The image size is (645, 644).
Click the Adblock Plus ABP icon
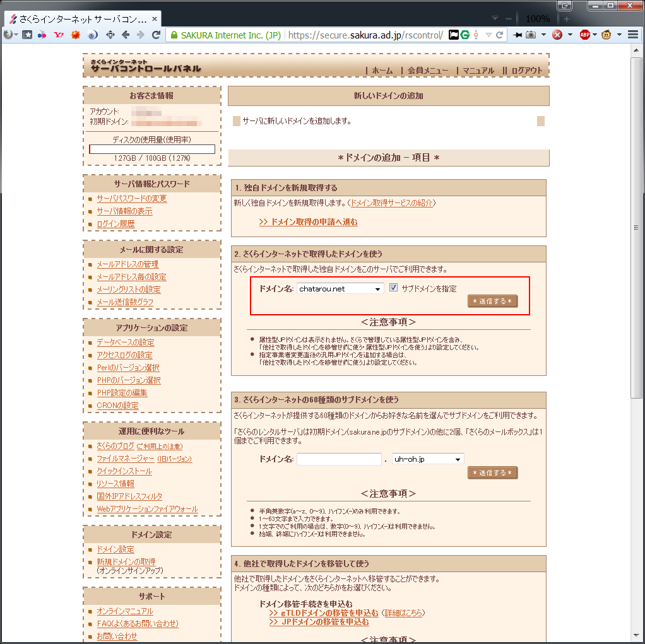pyautogui.click(x=584, y=35)
